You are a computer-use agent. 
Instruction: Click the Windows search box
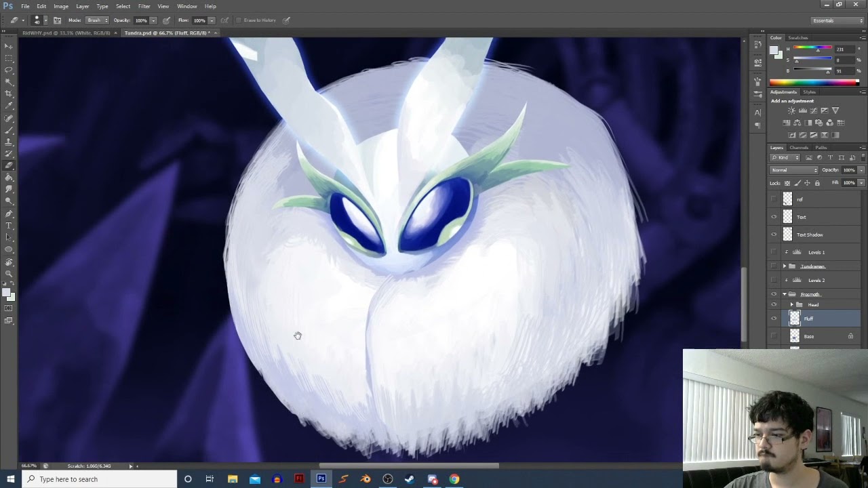(x=100, y=479)
